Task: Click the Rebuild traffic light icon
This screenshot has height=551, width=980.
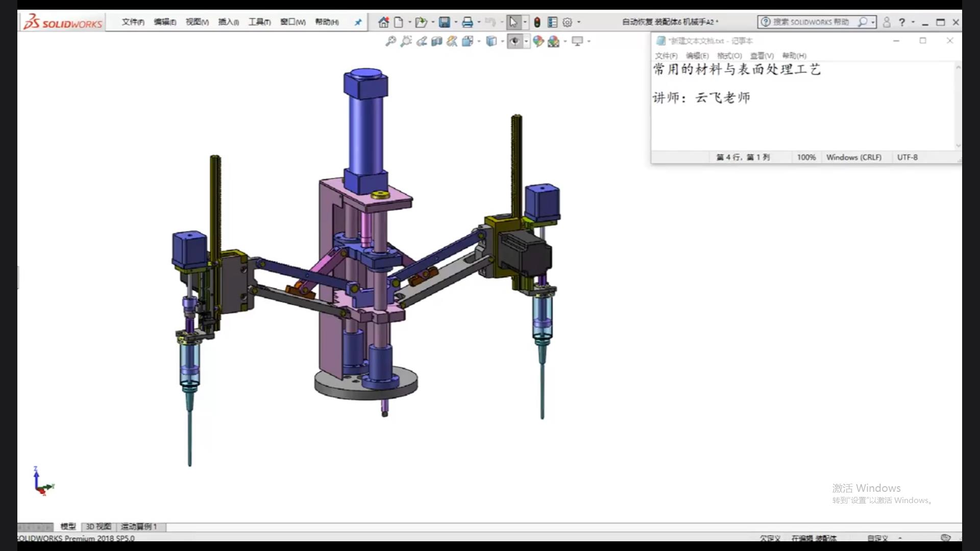Action: [537, 22]
